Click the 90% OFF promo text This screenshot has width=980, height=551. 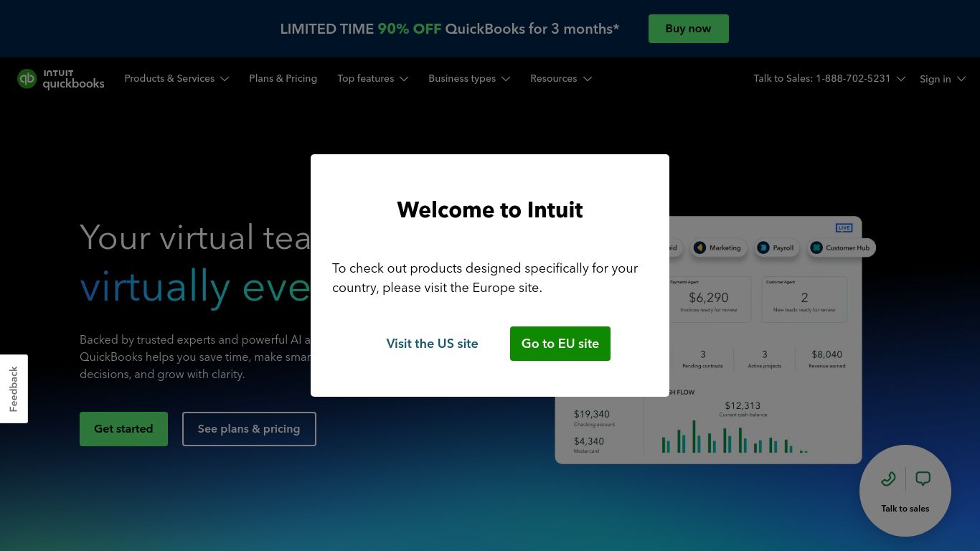coord(410,29)
